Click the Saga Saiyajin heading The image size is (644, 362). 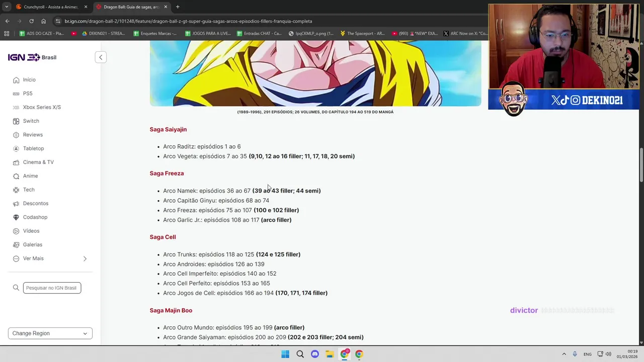[x=168, y=129]
